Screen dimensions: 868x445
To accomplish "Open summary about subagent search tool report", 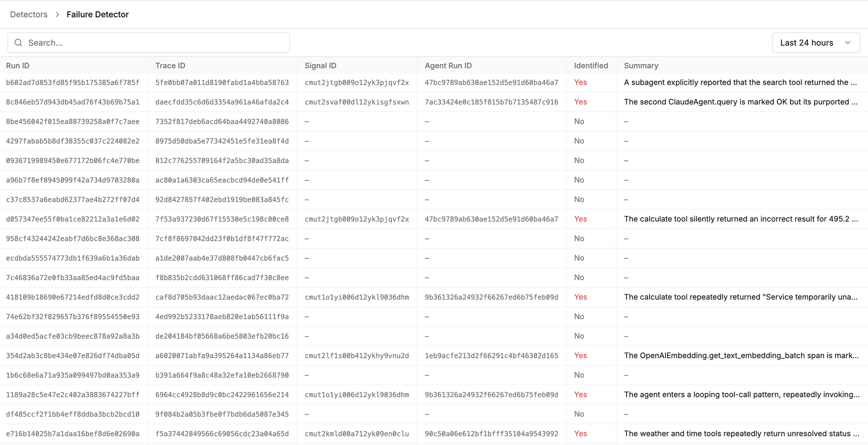I will pos(741,82).
